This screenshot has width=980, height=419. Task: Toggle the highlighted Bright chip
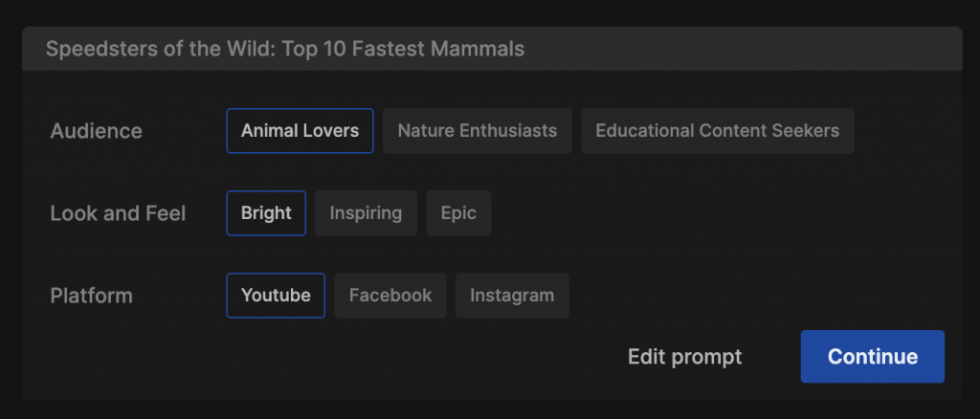point(266,213)
